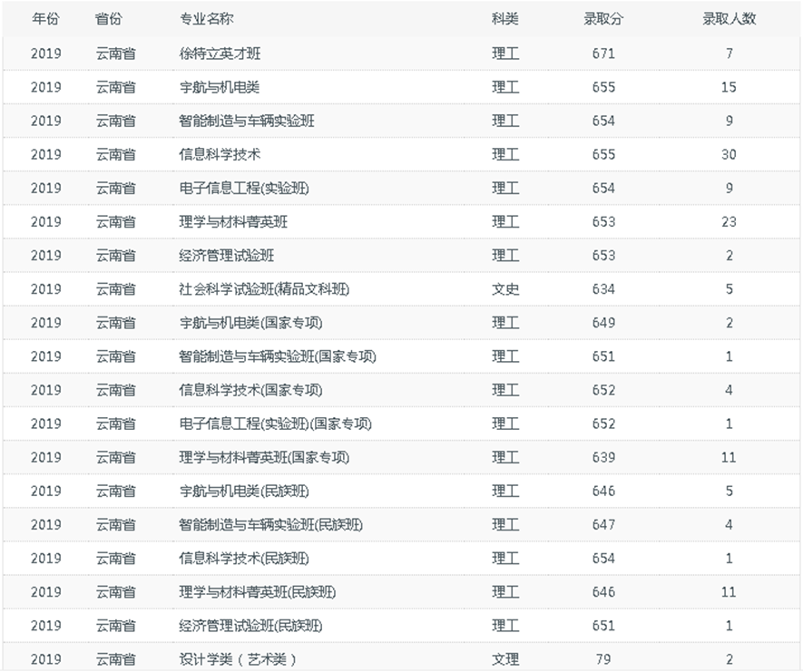803x672 pixels.
Task: Select the score cell showing 79
Action: point(603,659)
